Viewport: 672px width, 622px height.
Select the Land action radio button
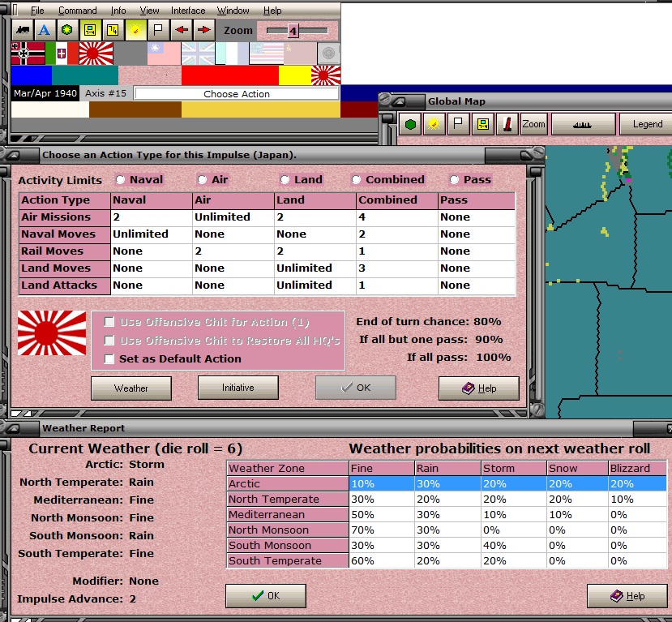(x=285, y=179)
